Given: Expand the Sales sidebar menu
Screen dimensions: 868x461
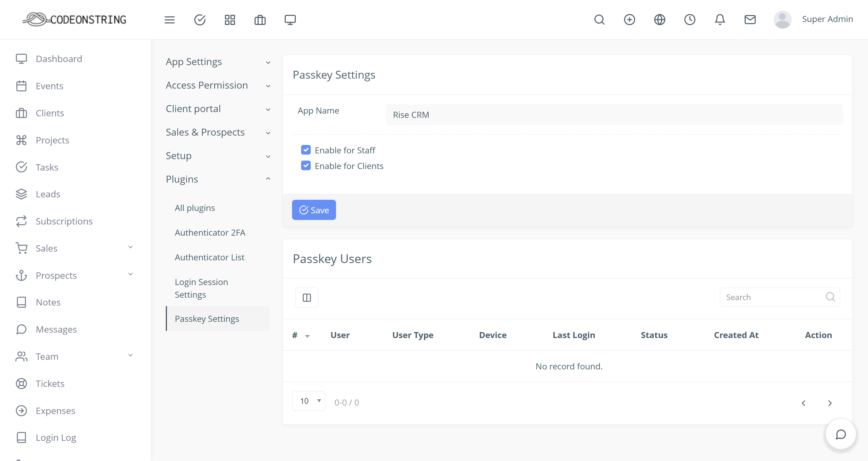Looking at the screenshot, I should (x=74, y=248).
